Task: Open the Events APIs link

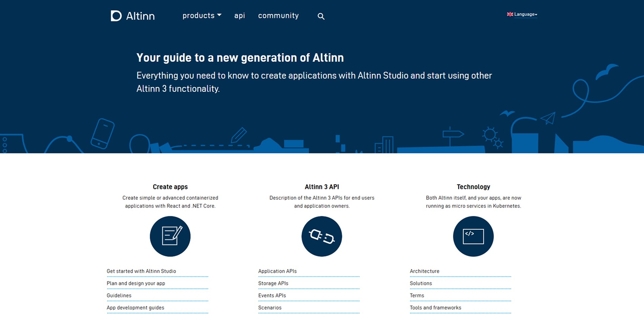Action: coord(272,295)
